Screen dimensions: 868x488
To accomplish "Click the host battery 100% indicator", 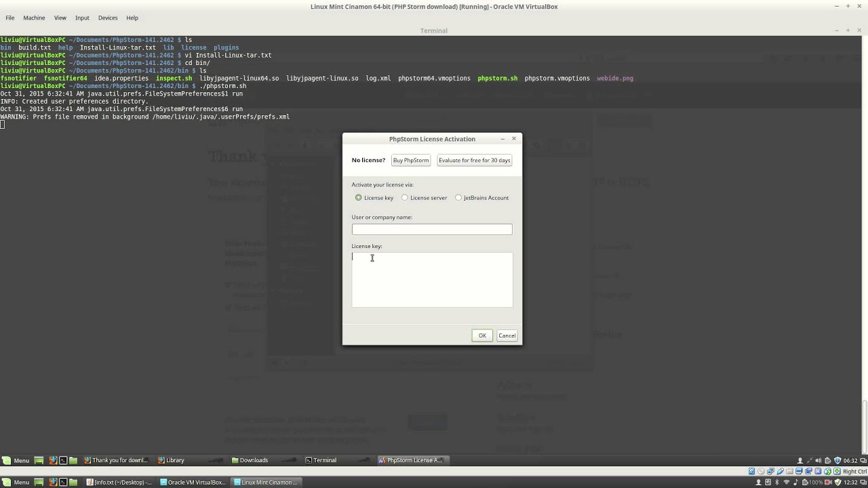I will [812, 483].
